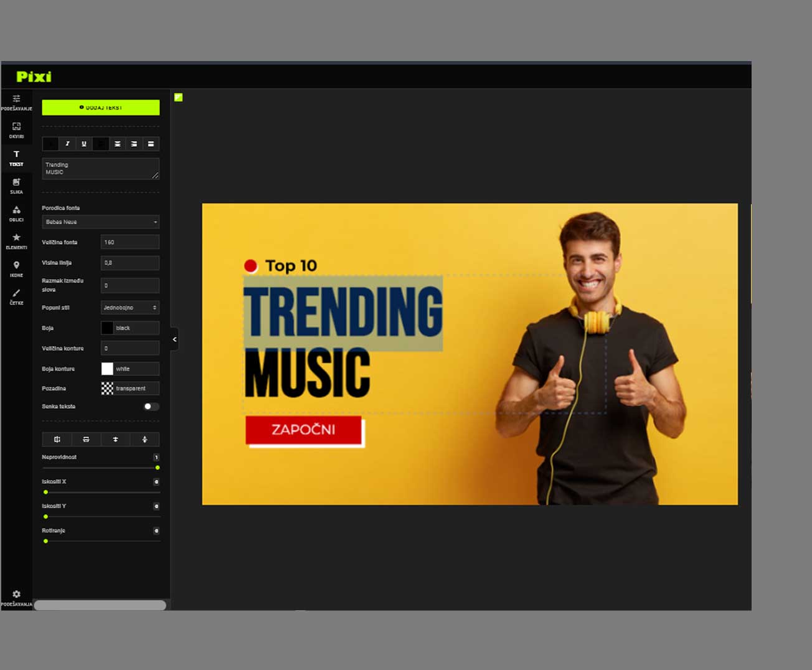The image size is (812, 670).
Task: Click the black Boja color swatch
Action: (107, 328)
